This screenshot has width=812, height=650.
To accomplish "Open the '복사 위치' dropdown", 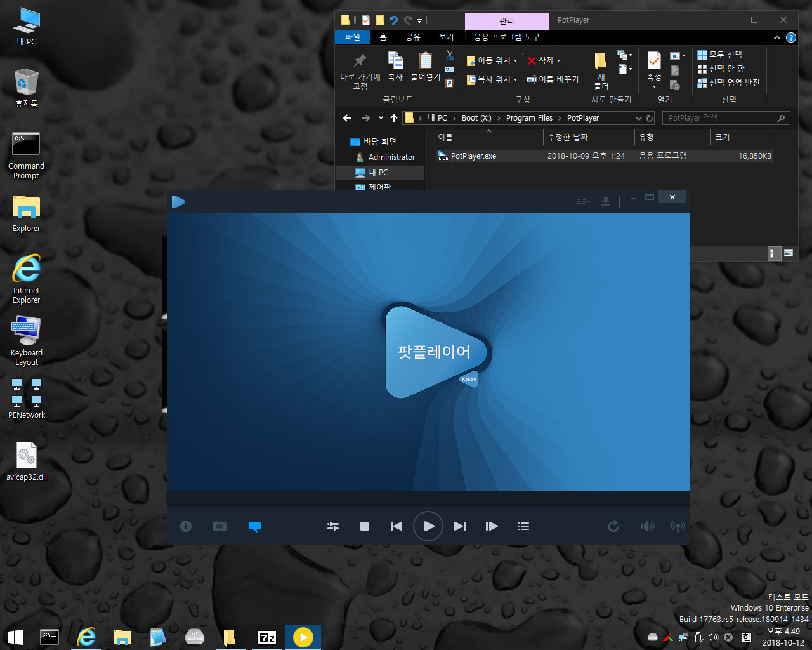I will pyautogui.click(x=492, y=79).
